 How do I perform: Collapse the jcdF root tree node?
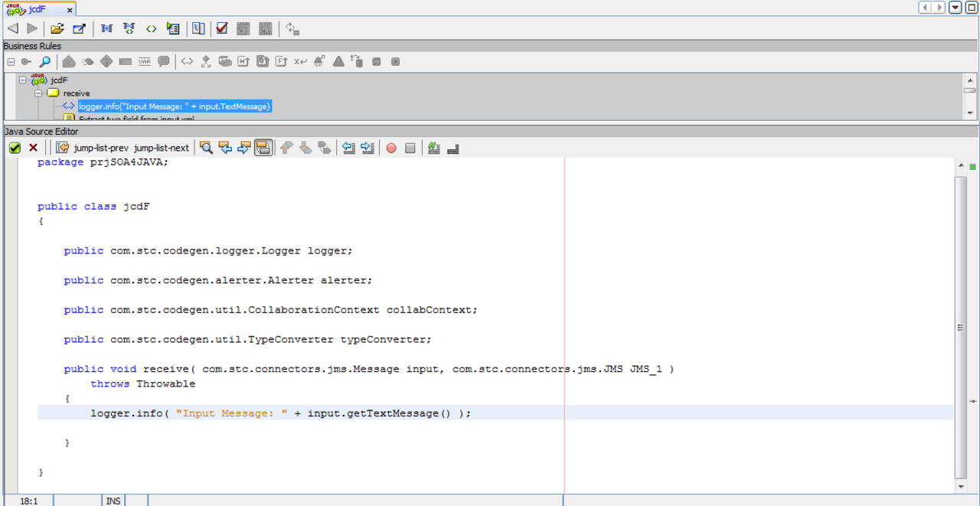(x=23, y=80)
